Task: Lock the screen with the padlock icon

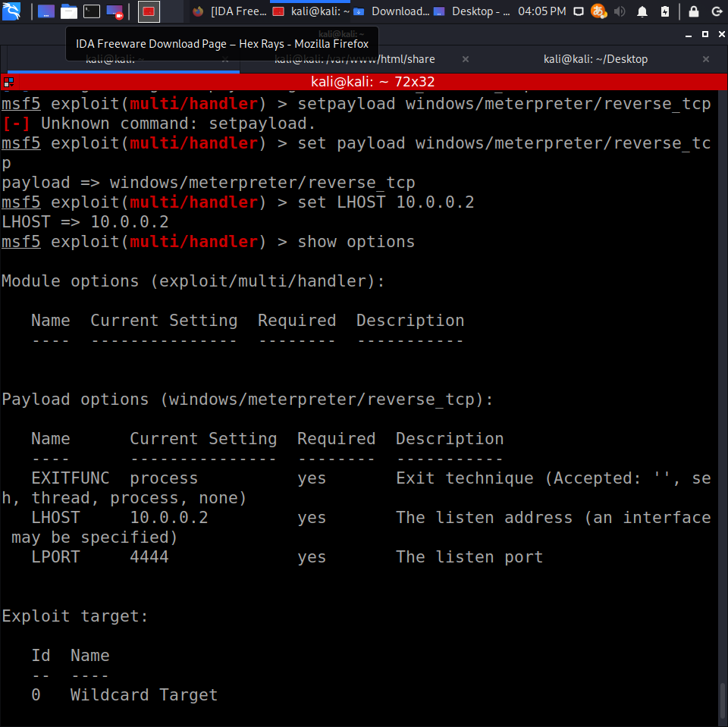Action: pyautogui.click(x=694, y=11)
